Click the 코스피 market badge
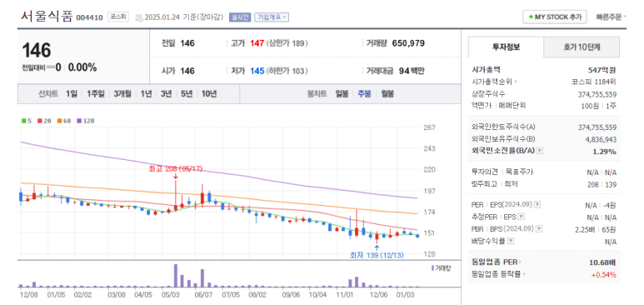The image size is (644, 305). coord(118,17)
